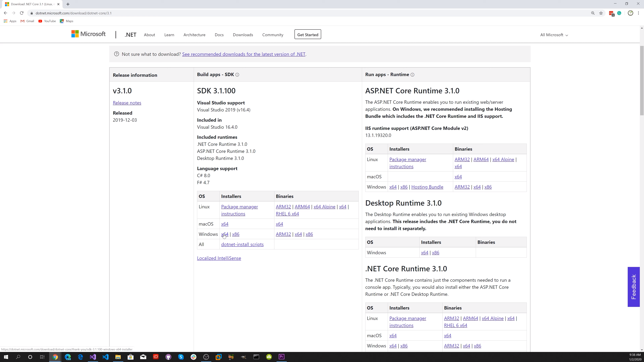The image size is (644, 362).
Task: Open GitHub Desktop from the taskbar
Action: [x=168, y=357]
